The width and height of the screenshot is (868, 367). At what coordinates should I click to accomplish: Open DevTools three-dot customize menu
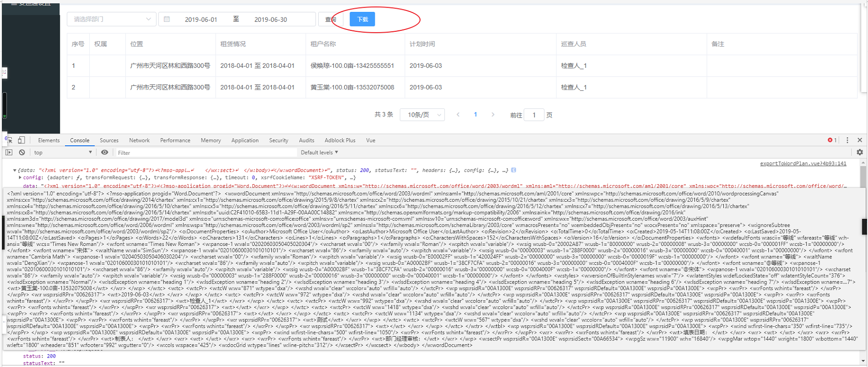click(x=847, y=140)
